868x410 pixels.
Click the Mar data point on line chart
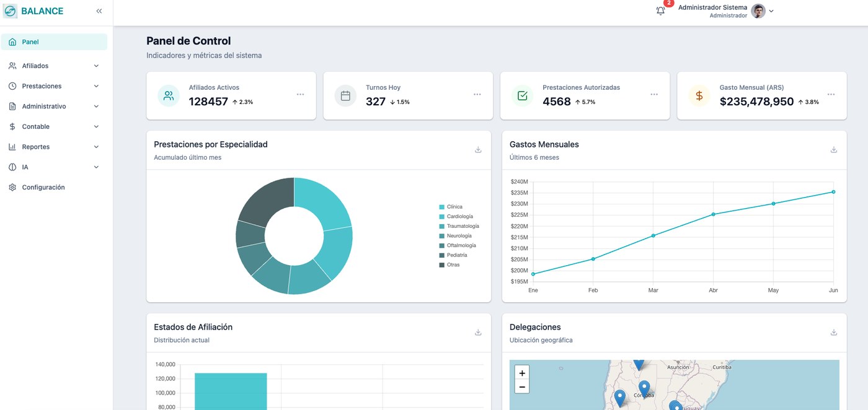tap(653, 235)
